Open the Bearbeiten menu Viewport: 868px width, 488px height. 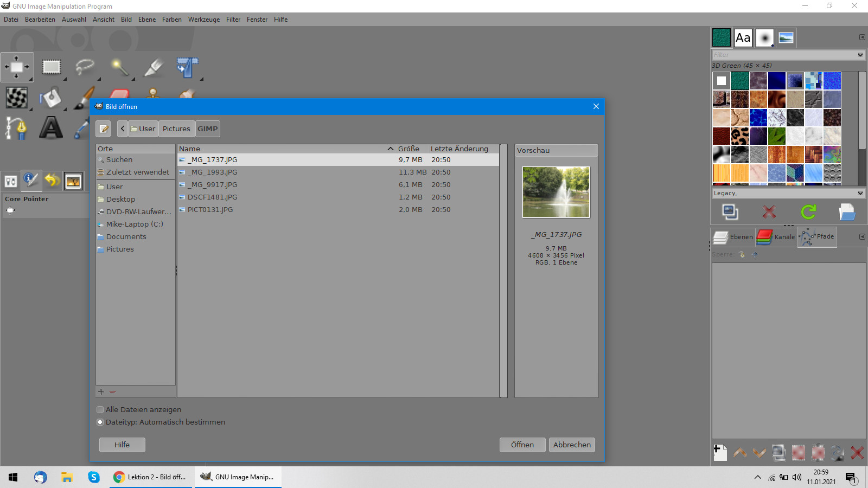pos(40,20)
